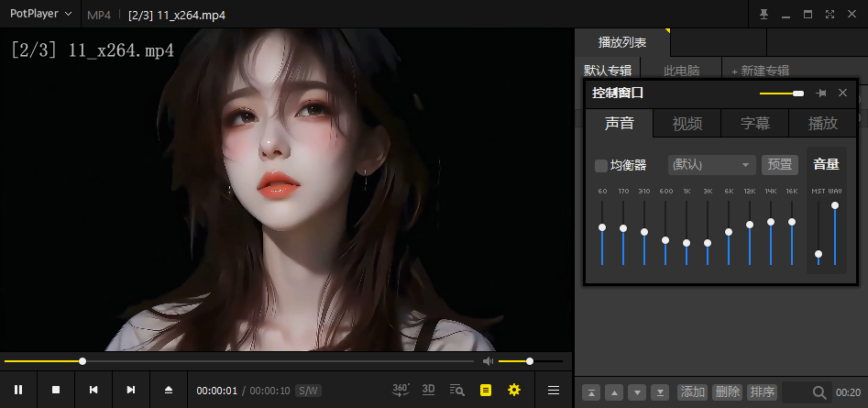
Task: Open the PotPlayer menu dropdown
Action: (x=41, y=14)
